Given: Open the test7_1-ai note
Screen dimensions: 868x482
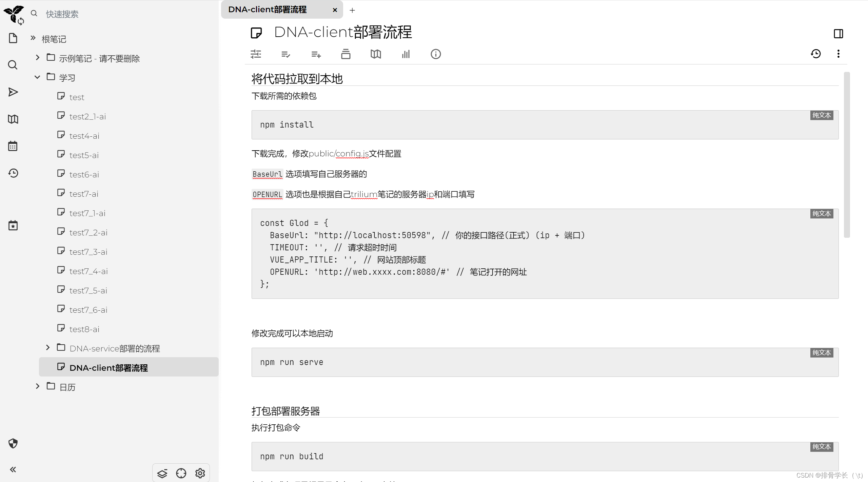Looking at the screenshot, I should 87,213.
